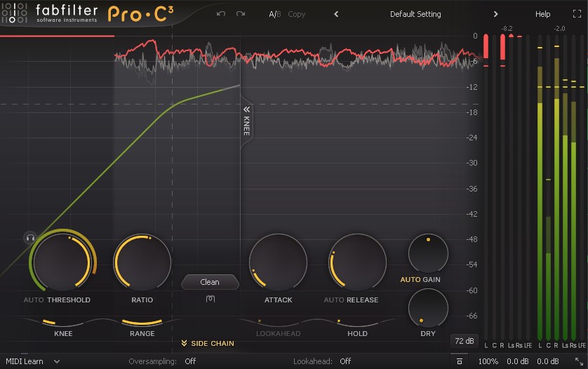Click the -2.0 output peak readout

coord(559,29)
